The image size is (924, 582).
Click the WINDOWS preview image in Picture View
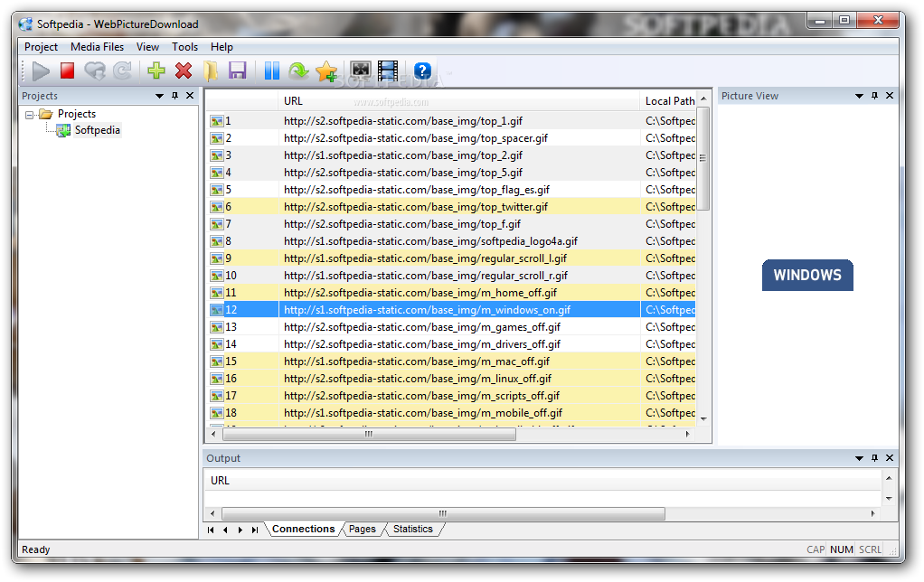pyautogui.click(x=807, y=275)
